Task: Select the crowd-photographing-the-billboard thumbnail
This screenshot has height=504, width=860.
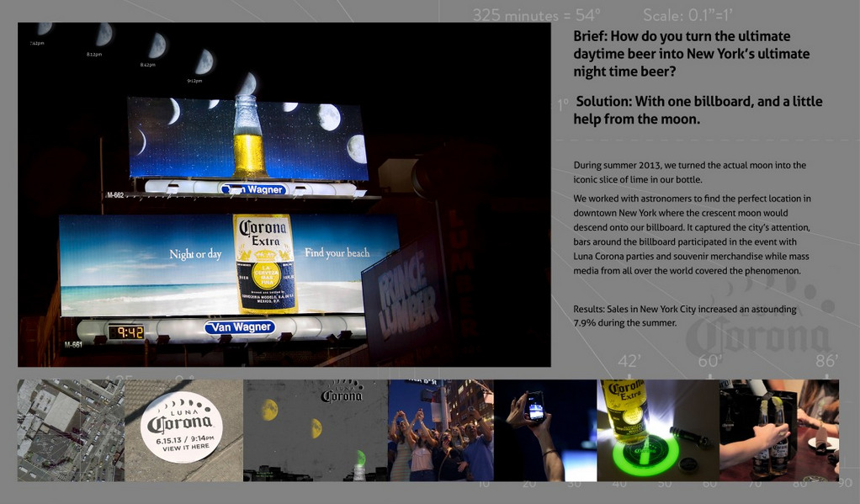Action: (442, 429)
